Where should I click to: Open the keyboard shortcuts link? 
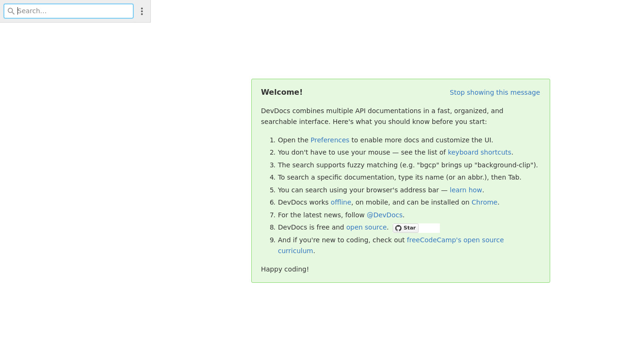point(479,152)
